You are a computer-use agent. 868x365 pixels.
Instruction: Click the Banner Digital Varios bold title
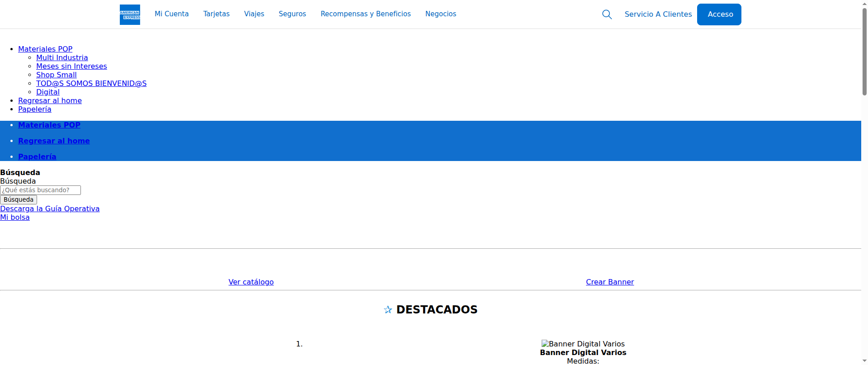(x=583, y=352)
